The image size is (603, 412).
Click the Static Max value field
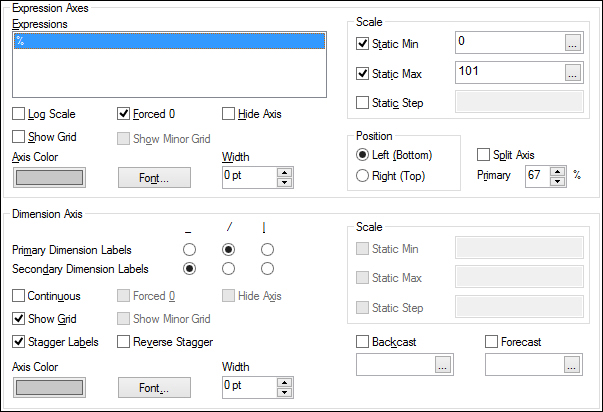510,72
